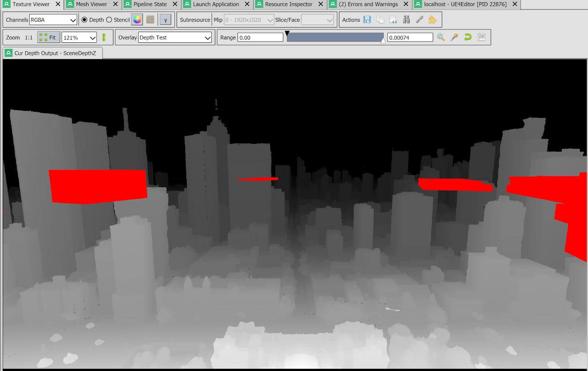Open the Overlay Depth Test dropdown
The image size is (588, 371).
click(x=174, y=37)
